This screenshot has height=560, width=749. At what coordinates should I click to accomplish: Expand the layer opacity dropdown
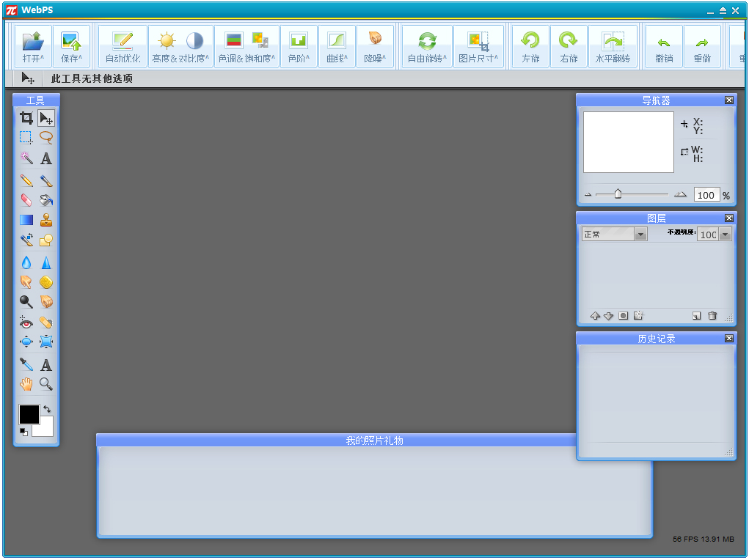(x=725, y=234)
